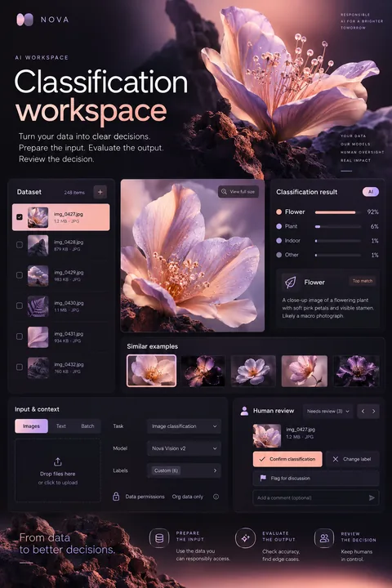Click the Flower 92% value
Viewport: 392px width, 588px height.
click(372, 212)
